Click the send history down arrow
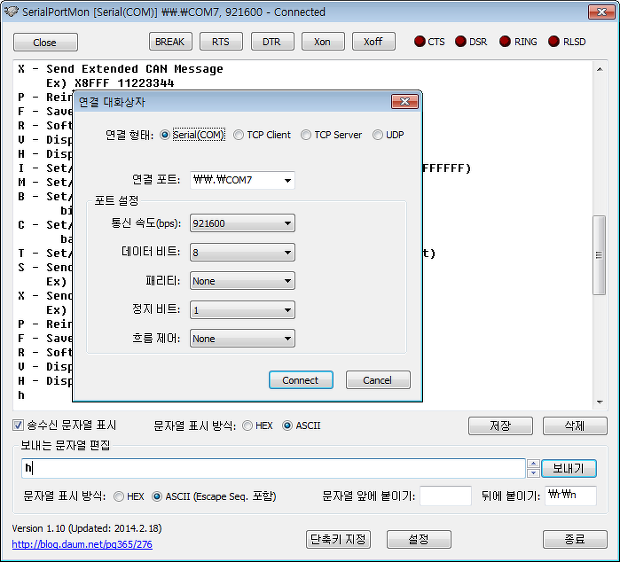Viewport: 620px width, 562px height. pos(533,473)
